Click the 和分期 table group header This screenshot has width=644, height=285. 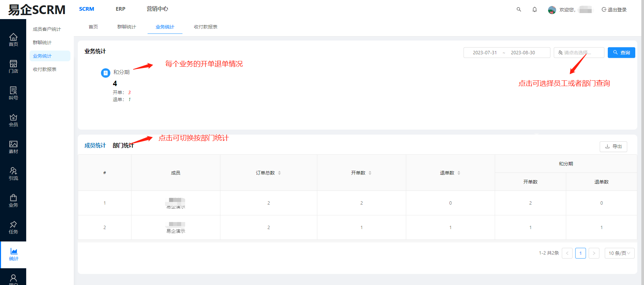coord(566,164)
